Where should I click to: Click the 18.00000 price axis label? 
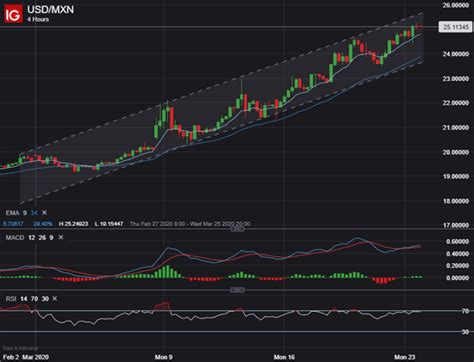[456, 201]
